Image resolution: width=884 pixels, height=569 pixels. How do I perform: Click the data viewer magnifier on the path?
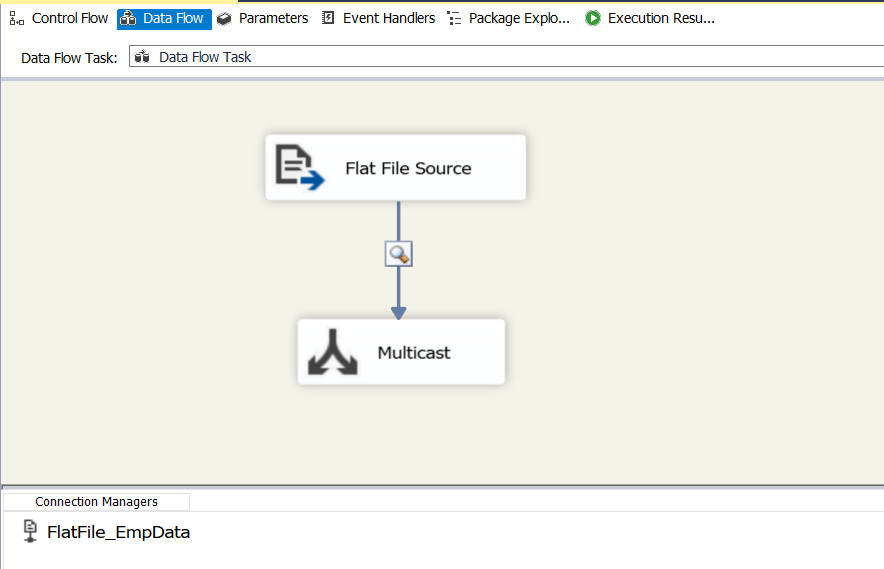pyautogui.click(x=399, y=254)
